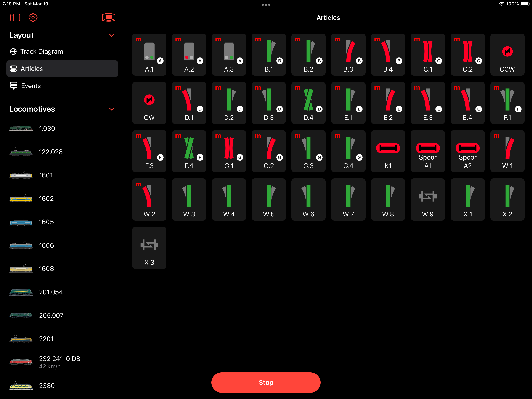
Task: Switch turnout B.1
Action: tap(269, 55)
